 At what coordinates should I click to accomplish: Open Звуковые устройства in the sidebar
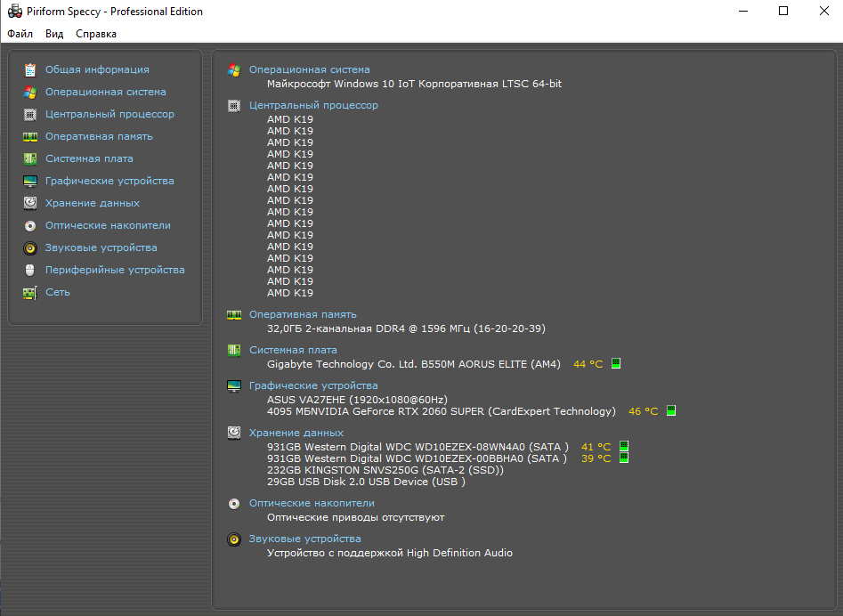[101, 247]
